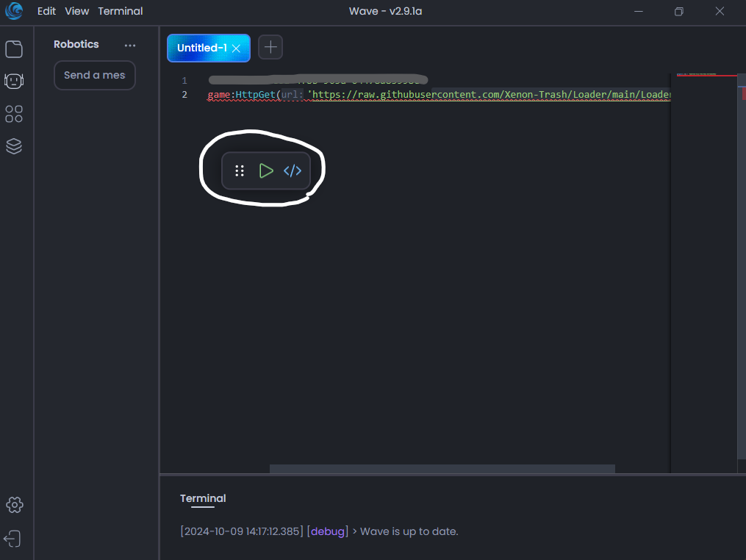Viewport: 746px width, 560px height.
Task: Open the script hub grid icon
Action: click(x=14, y=114)
